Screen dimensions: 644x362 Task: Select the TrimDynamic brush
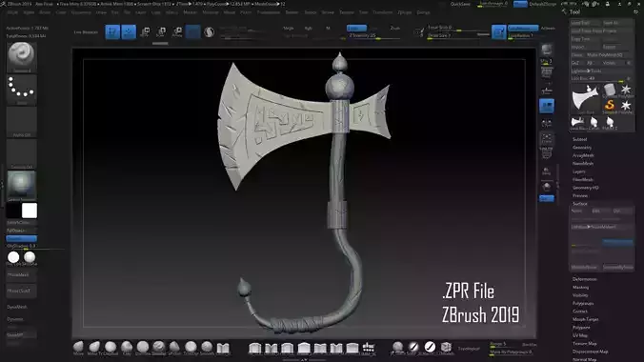[x=191, y=348]
